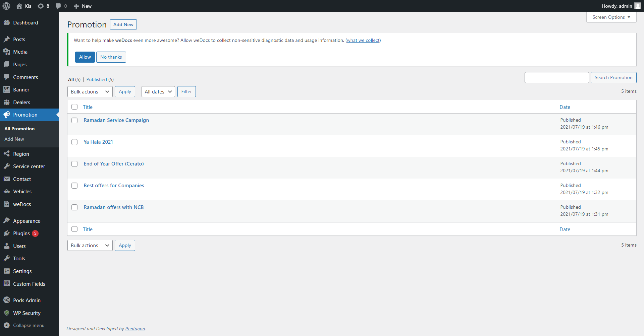Image resolution: width=644 pixels, height=336 pixels.
Task: Click the Contact envelope icon
Action: tap(7, 179)
